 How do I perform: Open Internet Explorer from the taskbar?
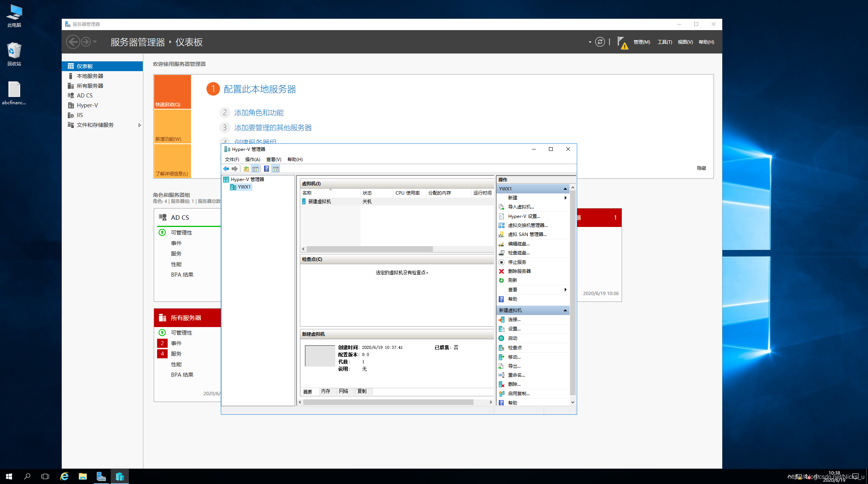(x=64, y=476)
